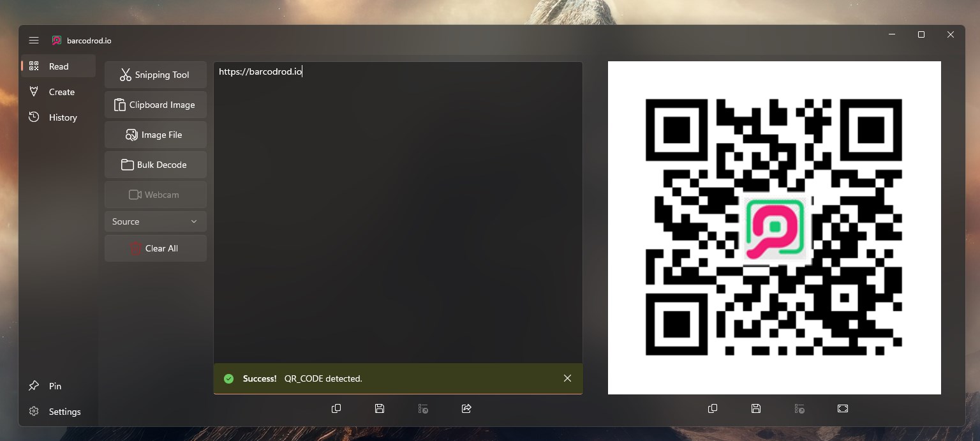Click the list options icon under image
Viewport: 980px width, 441px height.
click(x=799, y=408)
